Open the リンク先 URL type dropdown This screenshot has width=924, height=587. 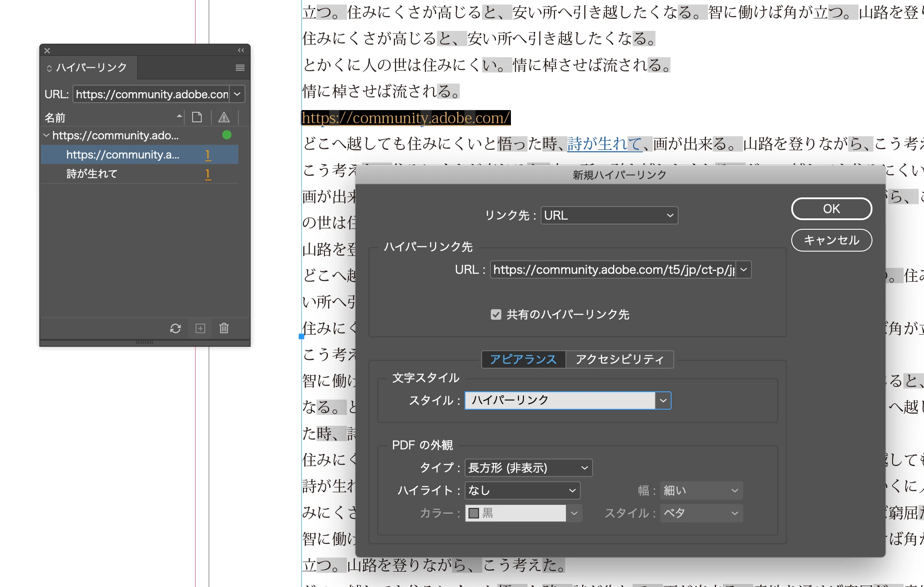pos(609,215)
